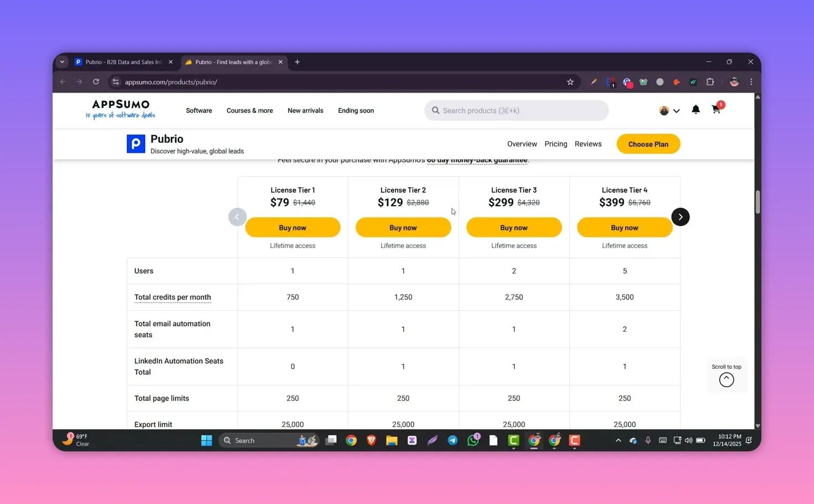Viewport: 814px width, 504px height.
Task: Switch to the Pricing tab in product navigation
Action: coord(555,143)
